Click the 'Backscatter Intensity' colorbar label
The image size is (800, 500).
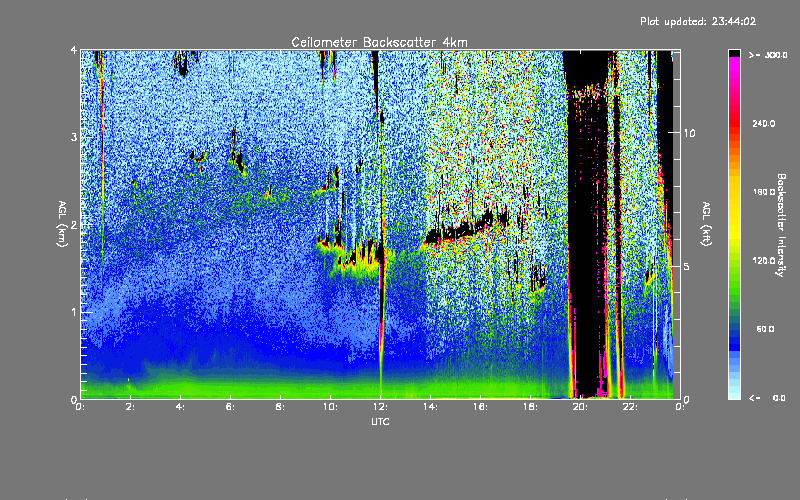[x=781, y=225]
